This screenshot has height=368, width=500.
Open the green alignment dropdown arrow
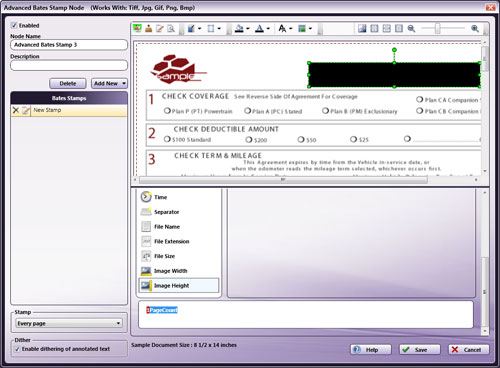point(310,29)
